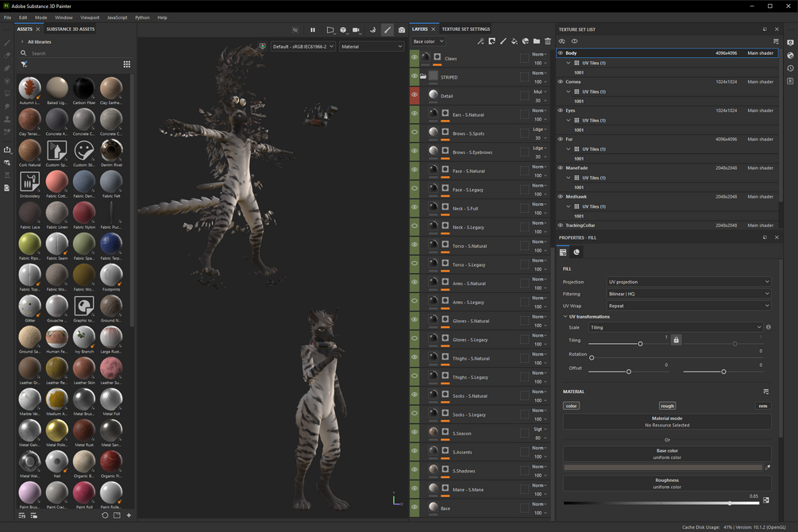This screenshot has width=798, height=532.
Task: Add a fill layer with paint bucket icon
Action: click(x=515, y=41)
